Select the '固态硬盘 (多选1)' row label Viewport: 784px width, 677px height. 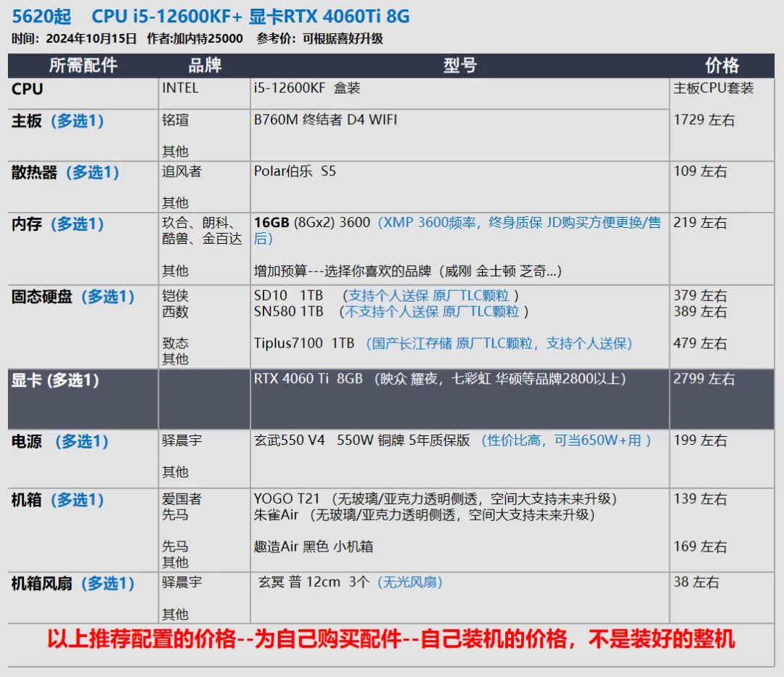[x=73, y=297]
